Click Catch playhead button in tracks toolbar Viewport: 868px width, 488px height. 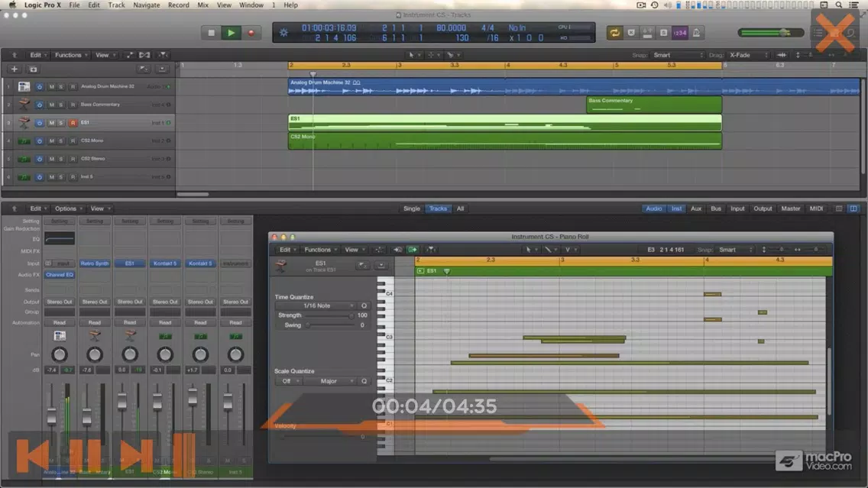[x=163, y=55]
